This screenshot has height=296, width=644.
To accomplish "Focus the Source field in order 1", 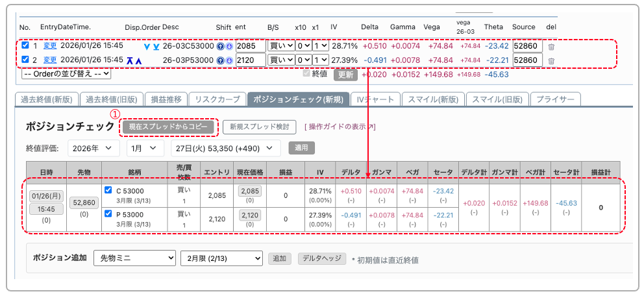I will coord(528,46).
